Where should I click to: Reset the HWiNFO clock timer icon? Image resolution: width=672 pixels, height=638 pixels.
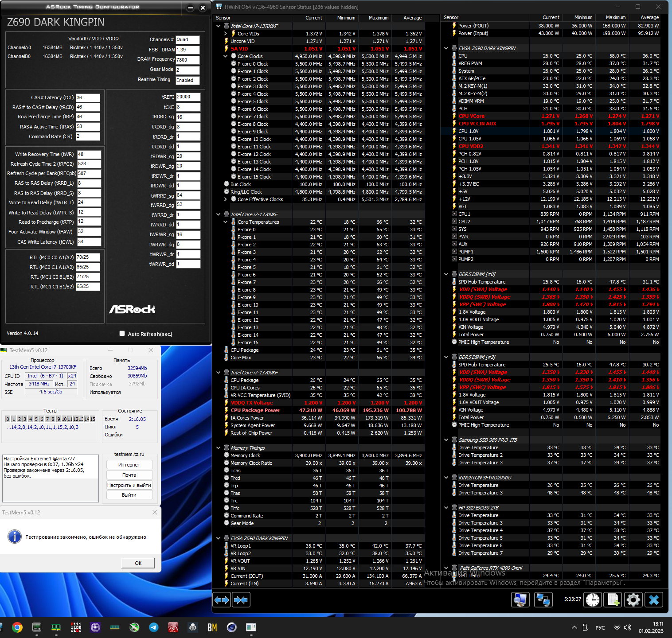593,599
